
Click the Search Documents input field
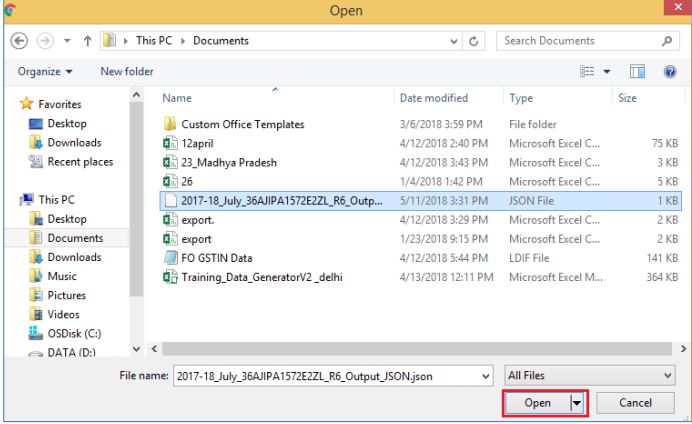point(578,41)
